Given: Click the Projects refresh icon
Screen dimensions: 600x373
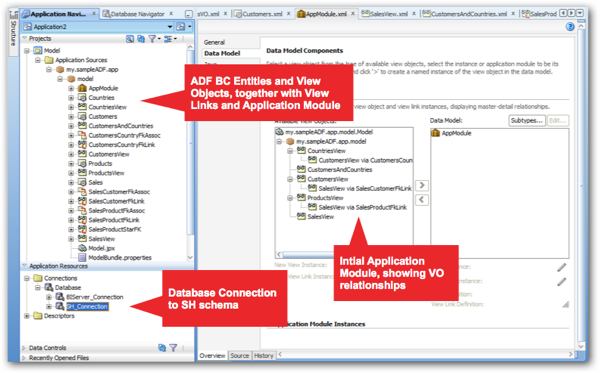Looking at the screenshot, I should click(141, 39).
